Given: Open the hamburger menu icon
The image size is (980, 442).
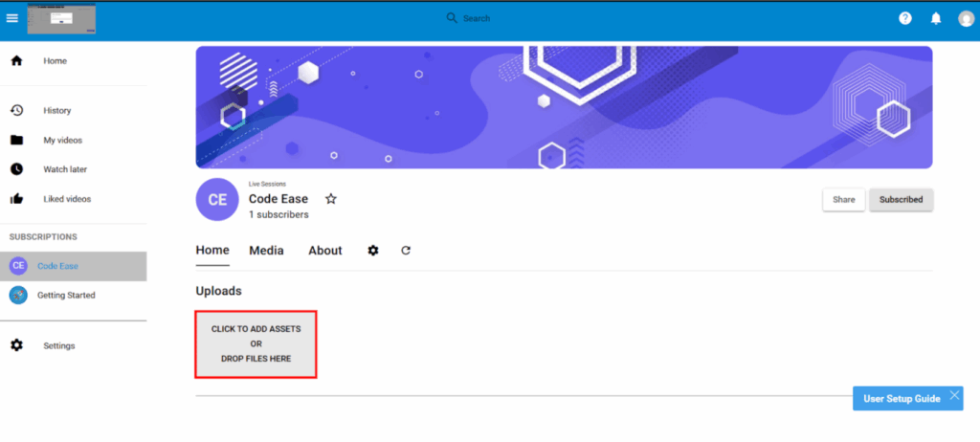Looking at the screenshot, I should (x=12, y=18).
